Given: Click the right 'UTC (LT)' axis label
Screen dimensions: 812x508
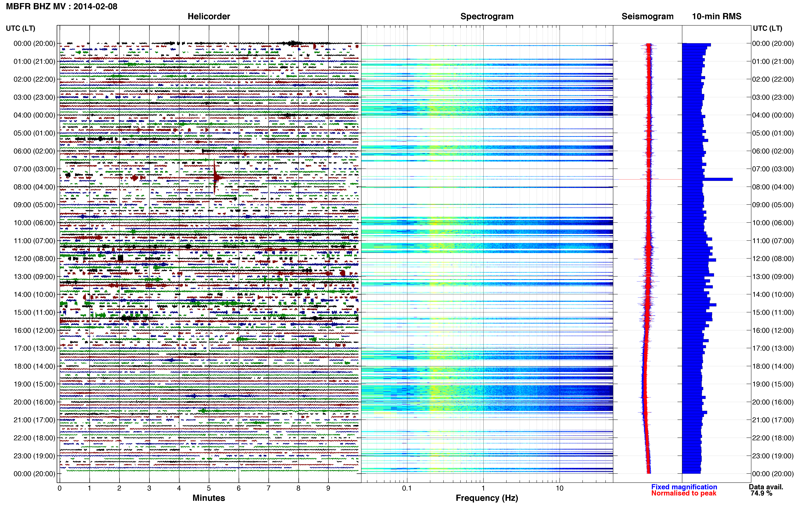Looking at the screenshot, I should click(x=767, y=28).
